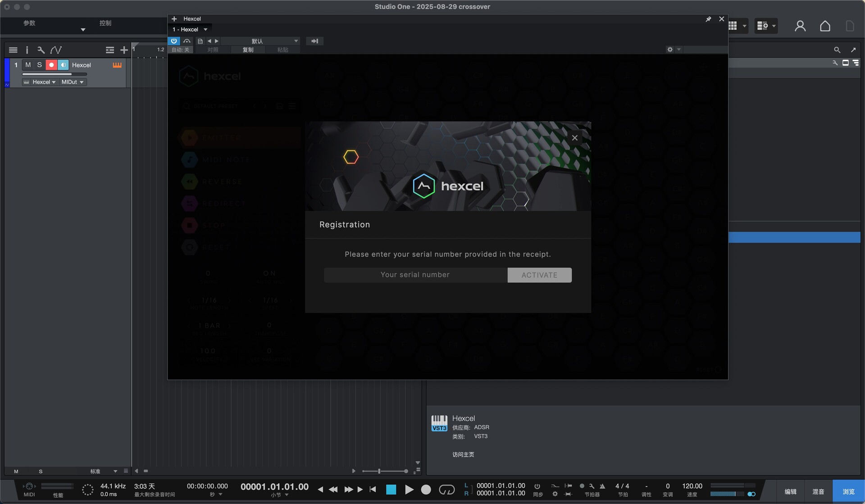
Task: Switch to the 浏览 Browse tab
Action: click(848, 492)
